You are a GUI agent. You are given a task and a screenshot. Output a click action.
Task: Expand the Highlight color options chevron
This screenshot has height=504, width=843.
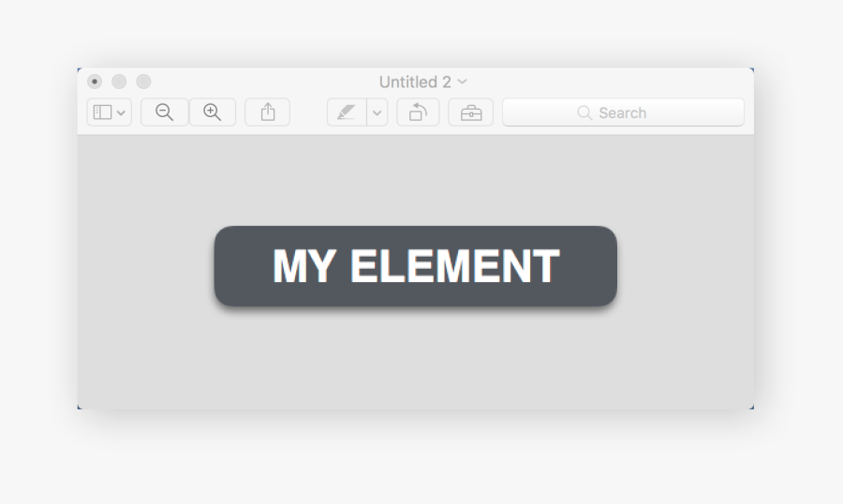coord(377,112)
